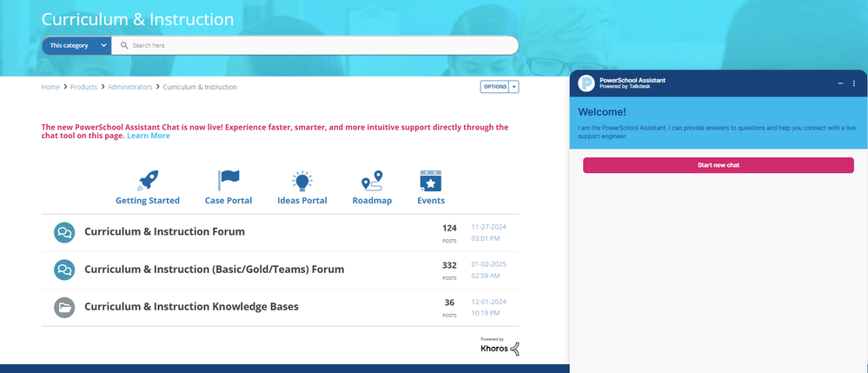Open the Roadmap map pin icon
This screenshot has height=373, width=868.
click(372, 181)
